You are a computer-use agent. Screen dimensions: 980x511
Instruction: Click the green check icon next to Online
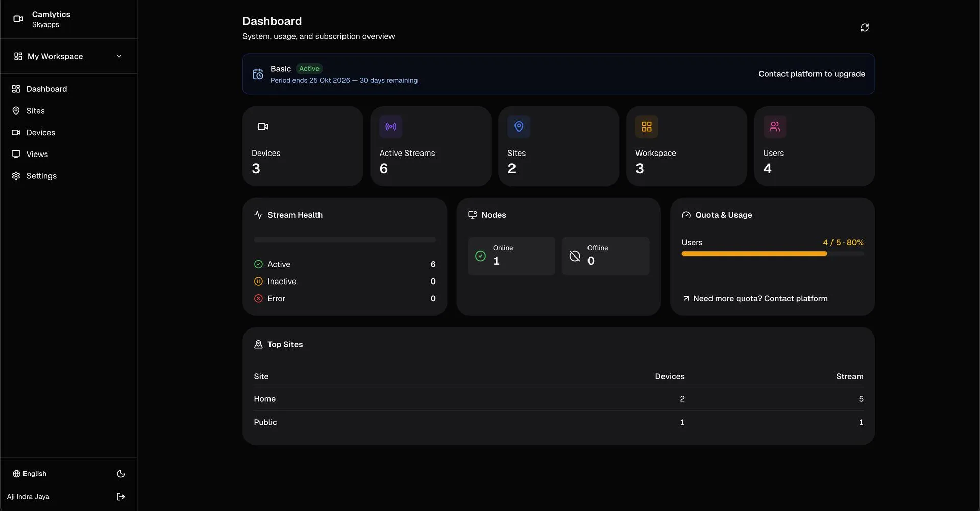point(480,256)
